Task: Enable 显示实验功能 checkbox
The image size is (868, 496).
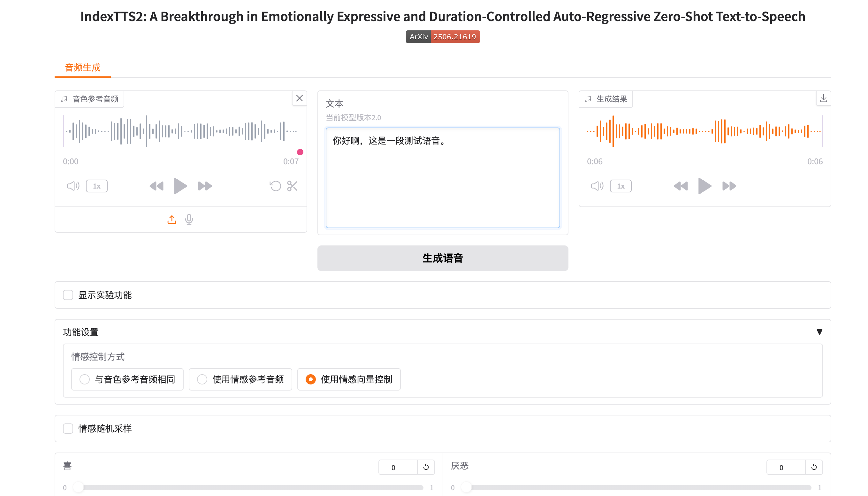Action: tap(68, 295)
